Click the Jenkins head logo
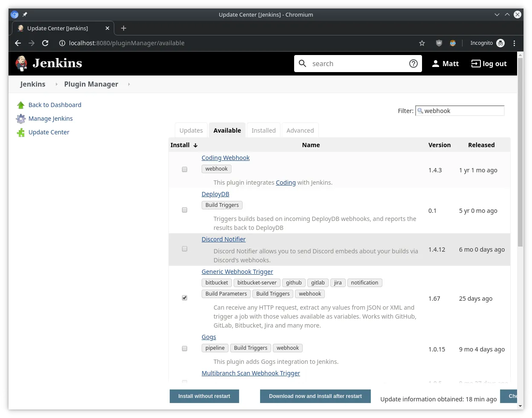This screenshot has height=418, width=532. point(20,63)
